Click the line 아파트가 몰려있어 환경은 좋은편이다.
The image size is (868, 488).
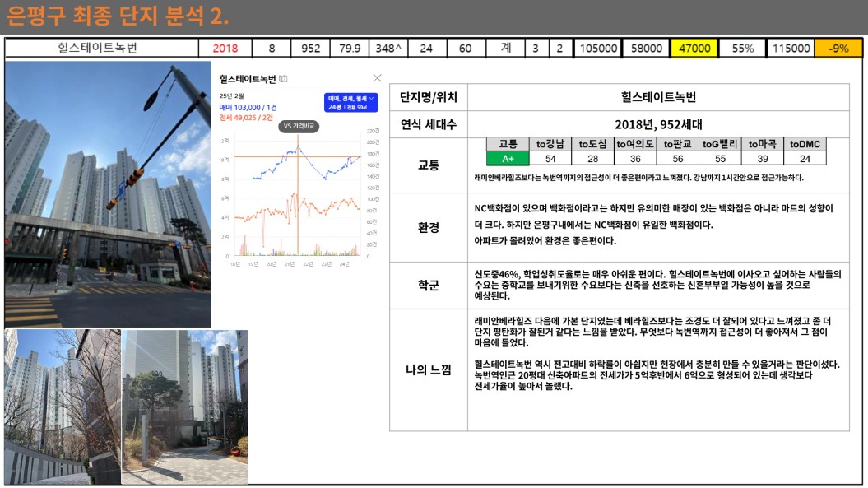tap(545, 241)
